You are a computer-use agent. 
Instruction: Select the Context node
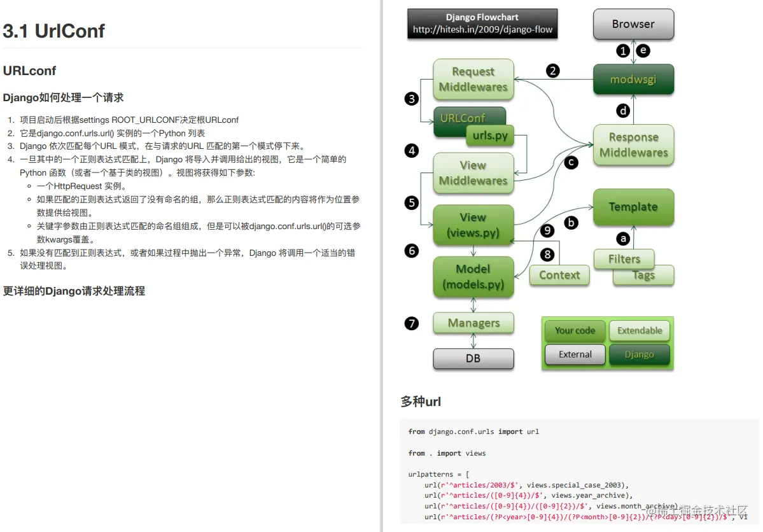tap(559, 275)
